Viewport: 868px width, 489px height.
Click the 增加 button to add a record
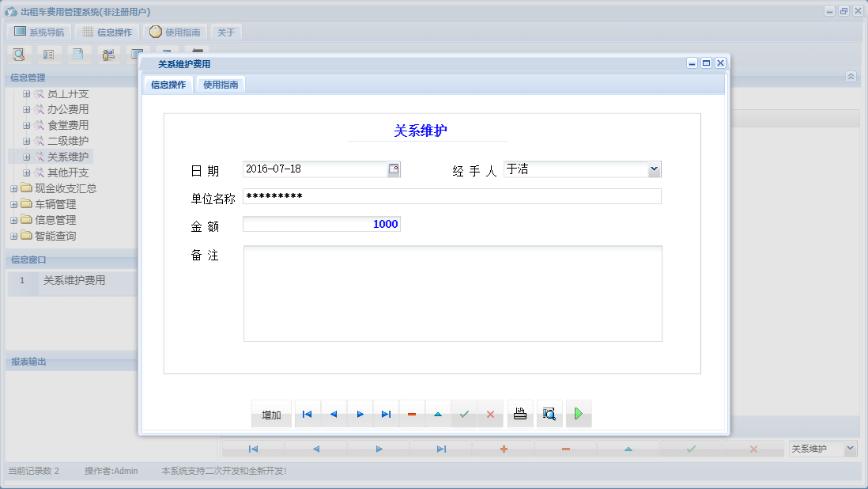click(271, 413)
